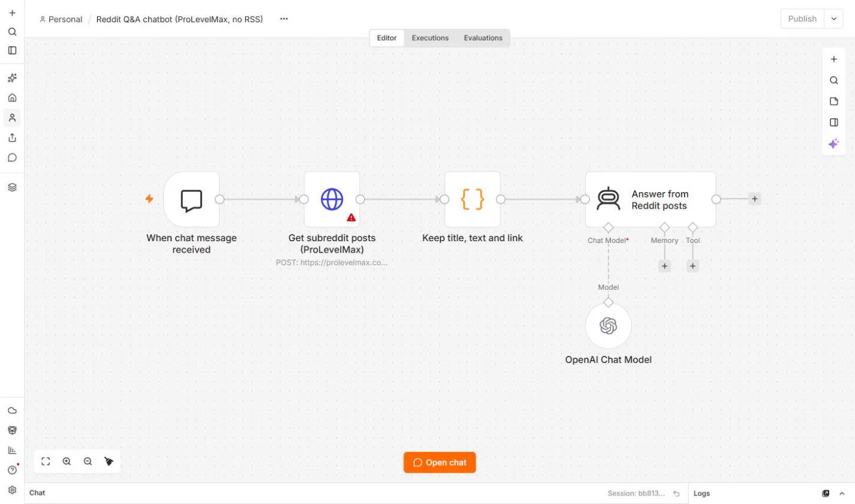The width and height of the screenshot is (855, 504).
Task: Toggle the right side panel icon
Action: [x=833, y=122]
